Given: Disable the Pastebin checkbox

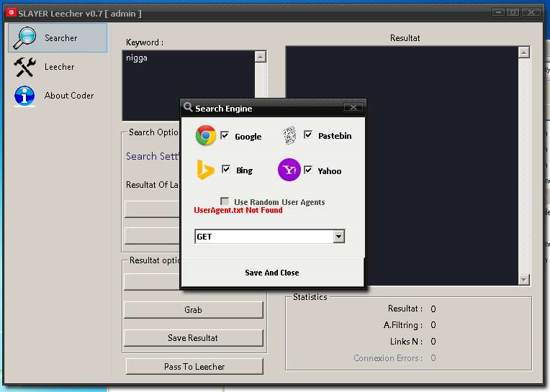Looking at the screenshot, I should click(x=308, y=135).
